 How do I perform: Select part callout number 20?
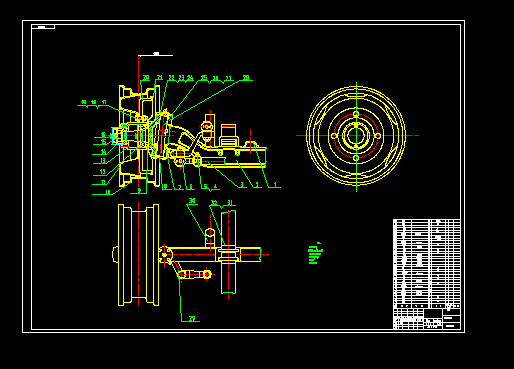[x=146, y=78]
